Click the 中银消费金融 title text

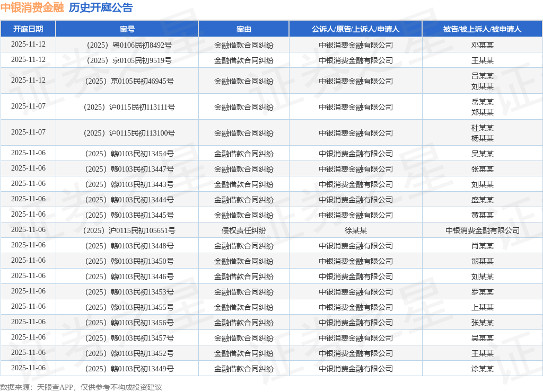(x=32, y=7)
